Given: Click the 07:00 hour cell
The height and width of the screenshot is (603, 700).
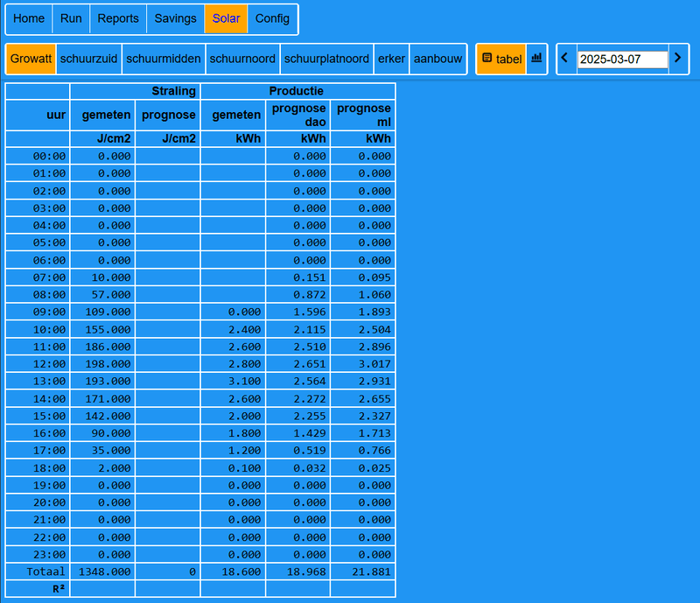Looking at the screenshot, I should point(38,277).
